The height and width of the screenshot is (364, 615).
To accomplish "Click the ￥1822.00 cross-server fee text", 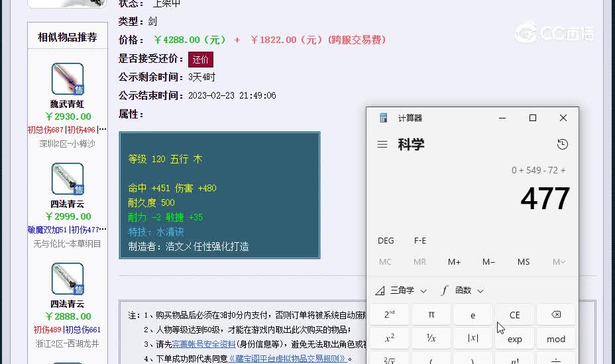I will pyautogui.click(x=319, y=40).
